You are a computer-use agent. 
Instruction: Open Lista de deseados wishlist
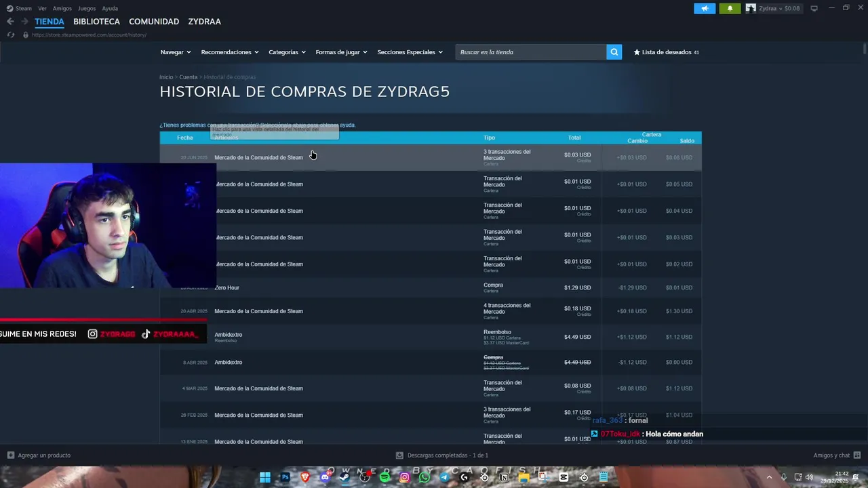point(666,52)
